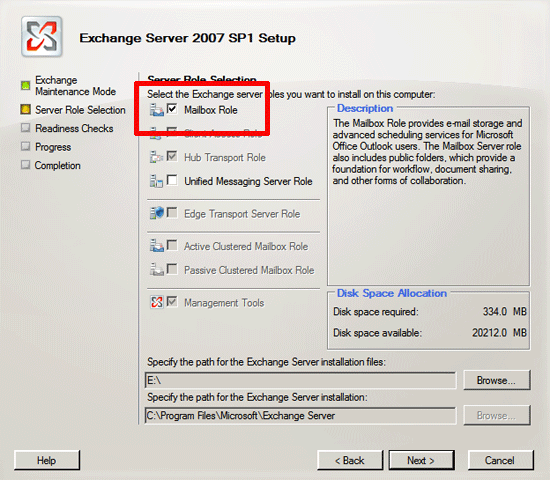Click the Exchange Server installation path field
550x480 pixels.
[x=300, y=415]
